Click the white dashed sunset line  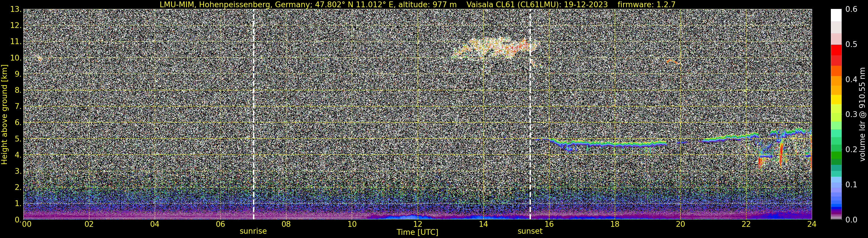pos(530,114)
